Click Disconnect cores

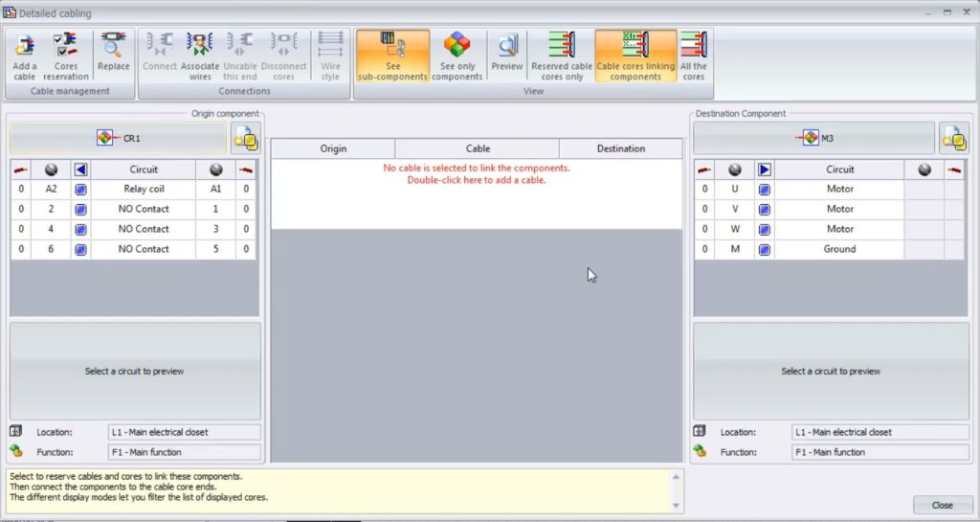[283, 57]
